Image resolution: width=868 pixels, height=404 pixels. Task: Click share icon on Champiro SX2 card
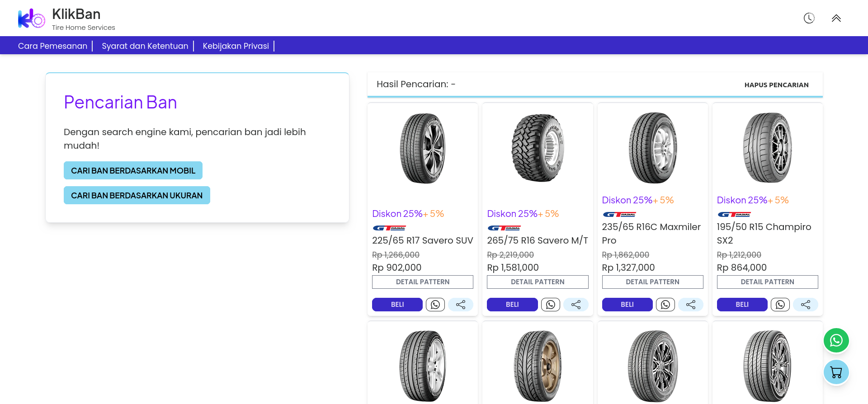point(806,305)
